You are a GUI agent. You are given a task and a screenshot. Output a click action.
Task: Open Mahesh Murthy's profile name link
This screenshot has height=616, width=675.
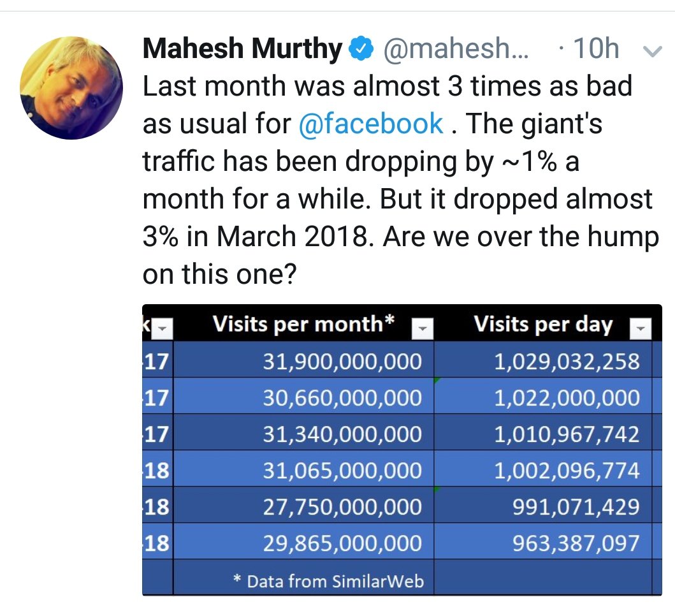(x=242, y=49)
